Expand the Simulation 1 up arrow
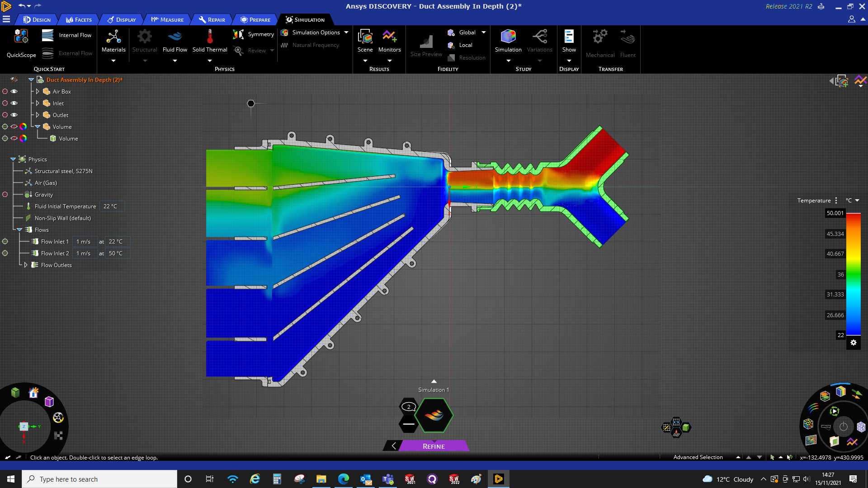Image resolution: width=868 pixels, height=488 pixels. (x=434, y=381)
